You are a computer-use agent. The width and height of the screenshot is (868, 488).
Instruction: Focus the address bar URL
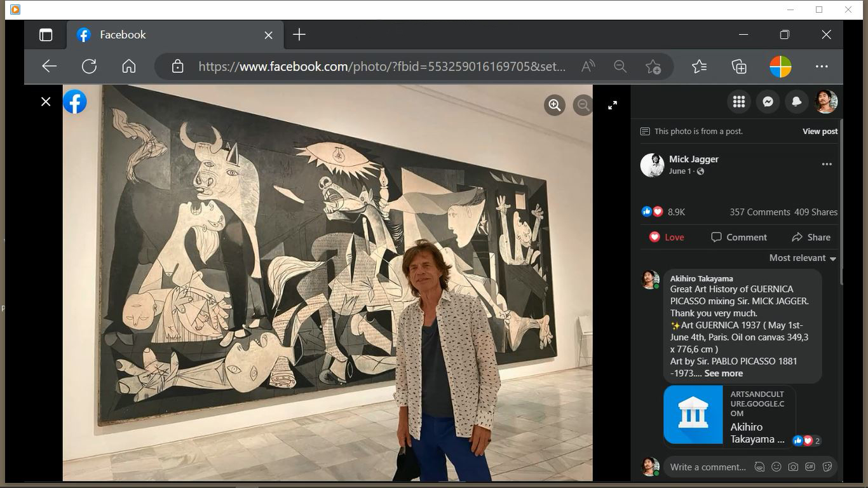point(382,66)
